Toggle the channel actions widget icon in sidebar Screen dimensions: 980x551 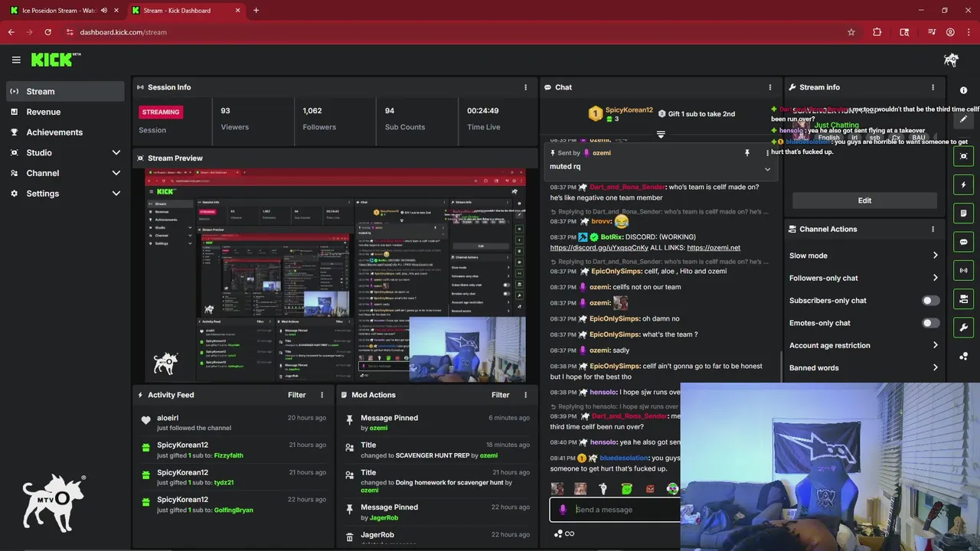pyautogui.click(x=963, y=298)
